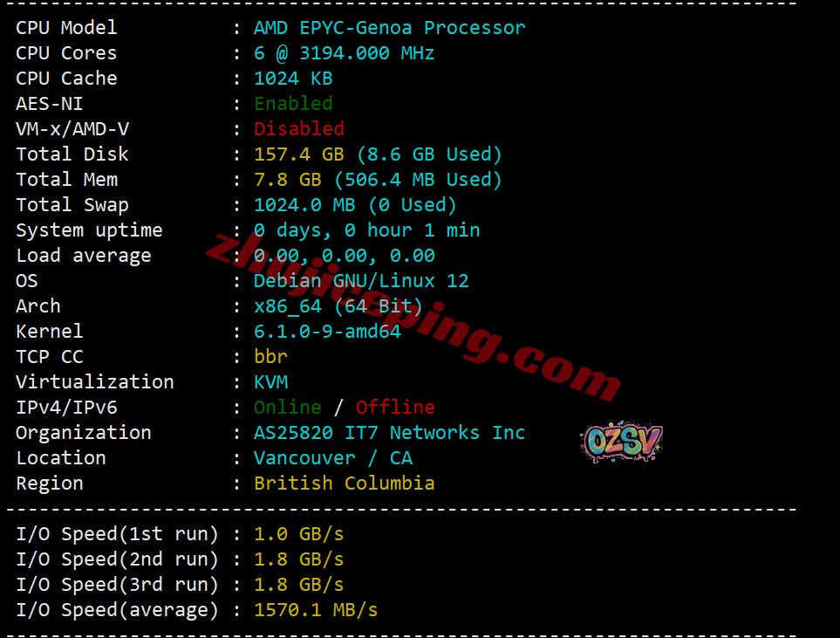This screenshot has width=840, height=638.
Task: Click the 6.1.0-9-amd64 kernel version
Action: tap(327, 332)
